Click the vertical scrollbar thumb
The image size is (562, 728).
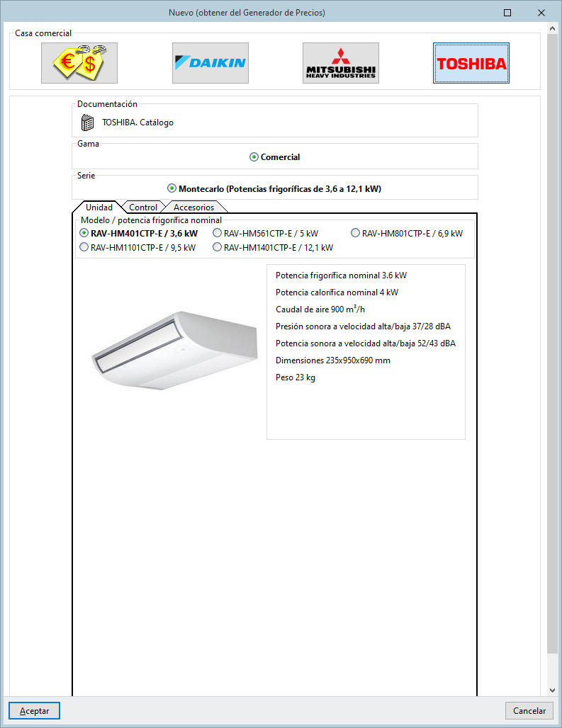click(x=552, y=343)
